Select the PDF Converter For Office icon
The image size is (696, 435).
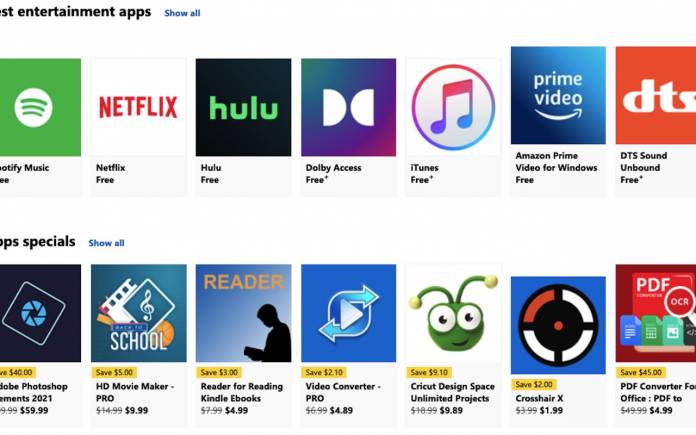click(656, 313)
